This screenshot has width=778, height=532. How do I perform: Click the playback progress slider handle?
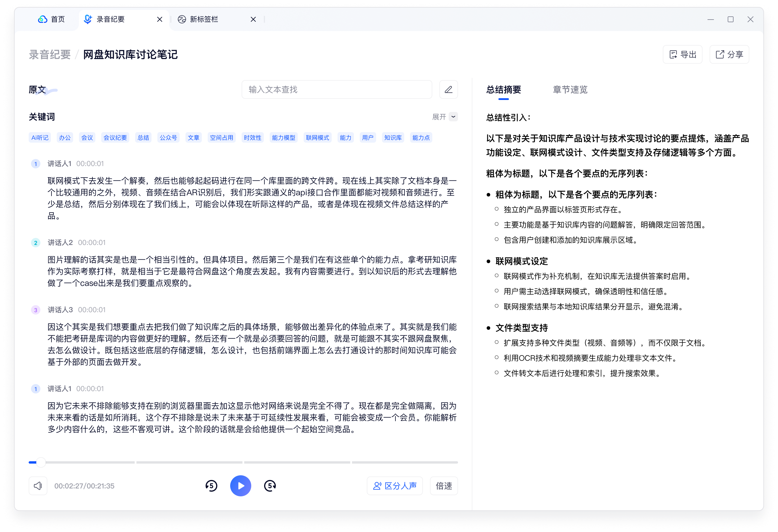tap(41, 462)
